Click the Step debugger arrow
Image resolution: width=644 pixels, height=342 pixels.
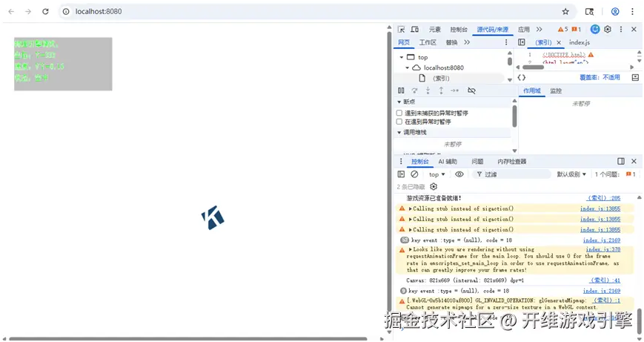455,91
